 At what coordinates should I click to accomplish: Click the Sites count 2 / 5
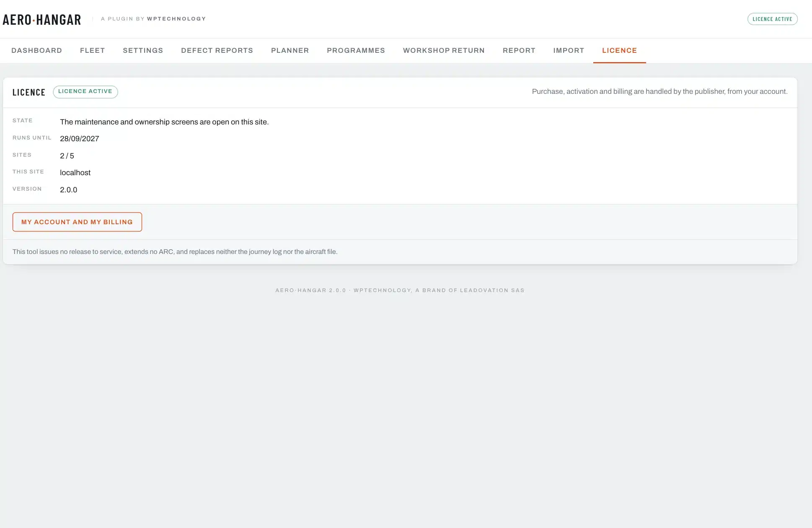(67, 156)
